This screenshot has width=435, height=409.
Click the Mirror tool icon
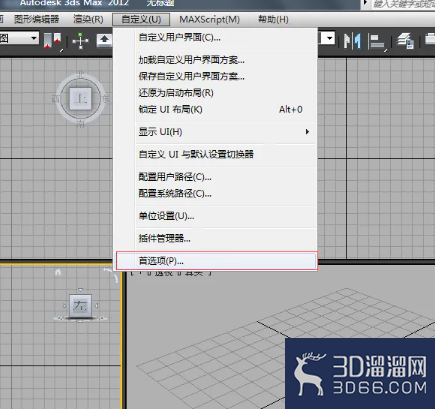pyautogui.click(x=352, y=41)
